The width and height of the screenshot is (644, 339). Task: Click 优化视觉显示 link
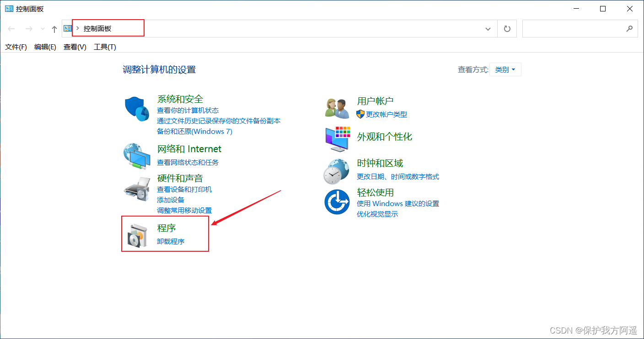coord(377,214)
